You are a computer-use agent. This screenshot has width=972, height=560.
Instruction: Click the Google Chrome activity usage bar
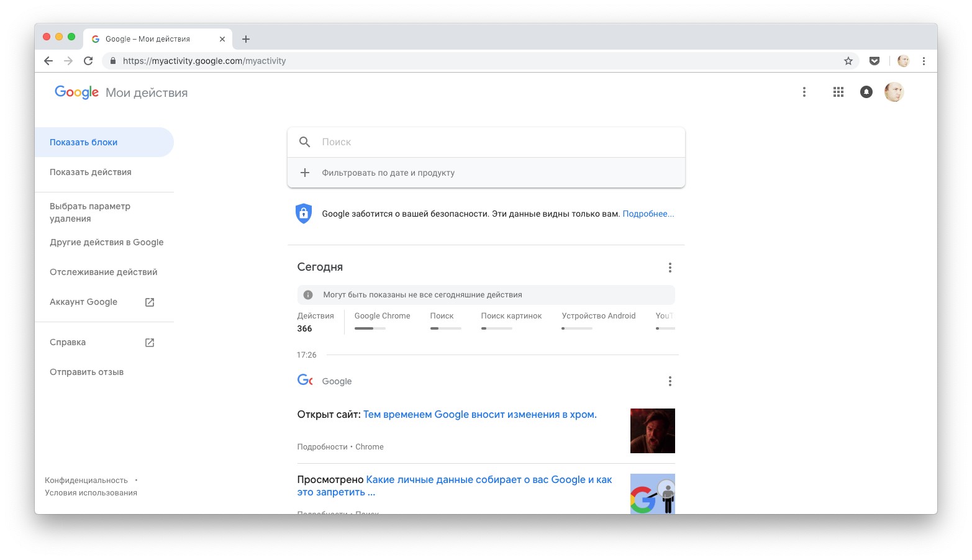(370, 328)
